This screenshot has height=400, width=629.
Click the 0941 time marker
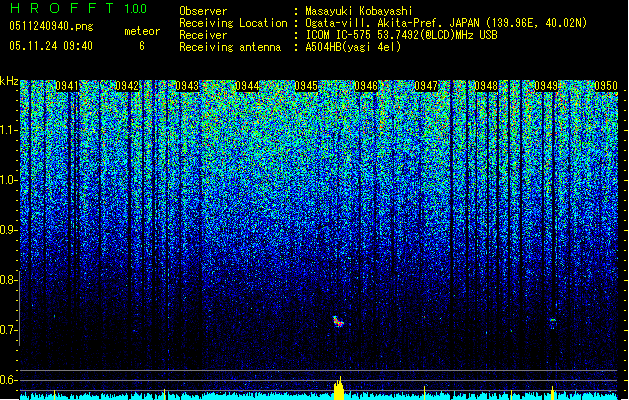(x=67, y=86)
